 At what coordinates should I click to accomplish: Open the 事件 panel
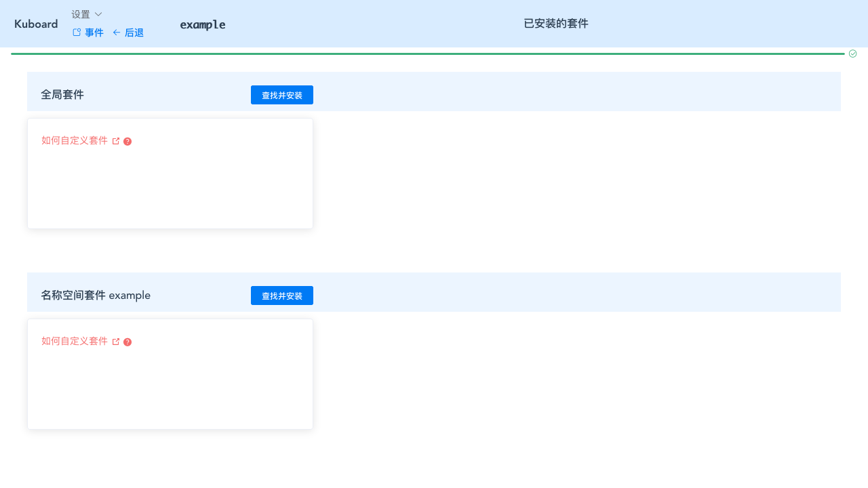coord(94,33)
